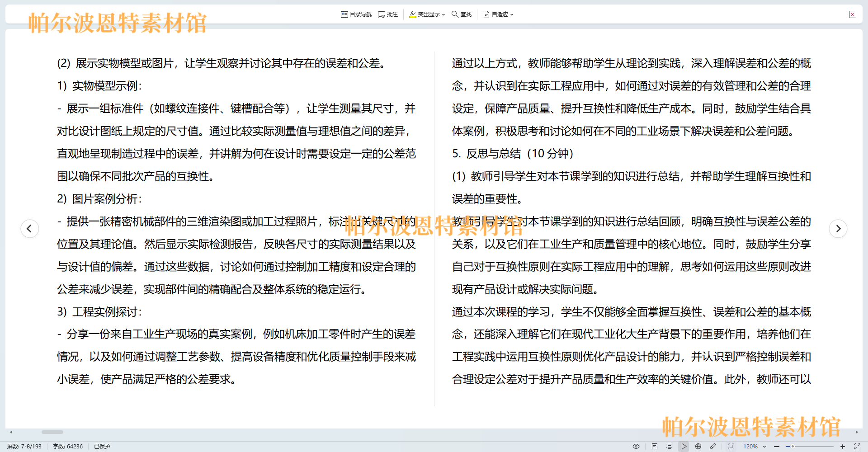The height and width of the screenshot is (452, 868).
Task: Click the 批注 comment bubble icon
Action: point(382,14)
